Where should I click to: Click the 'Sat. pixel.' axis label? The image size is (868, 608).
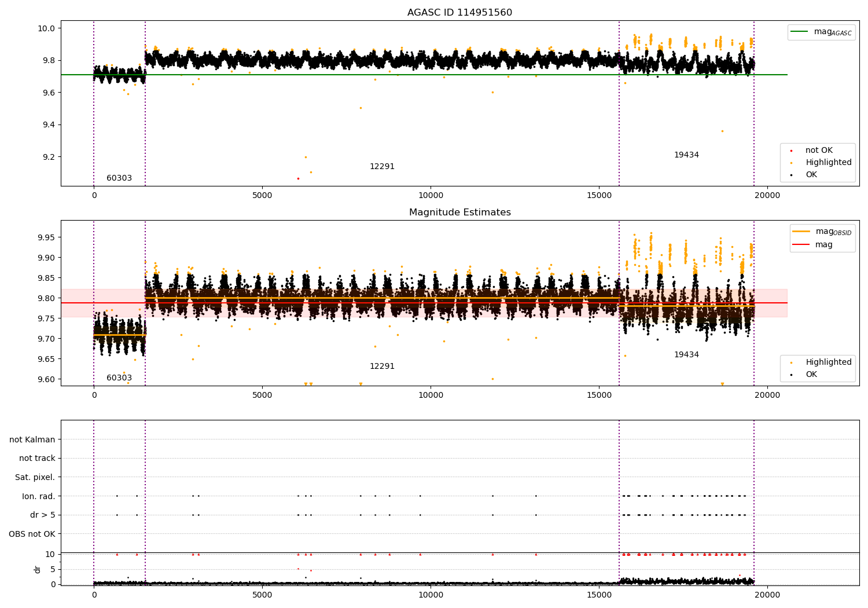(x=35, y=477)
